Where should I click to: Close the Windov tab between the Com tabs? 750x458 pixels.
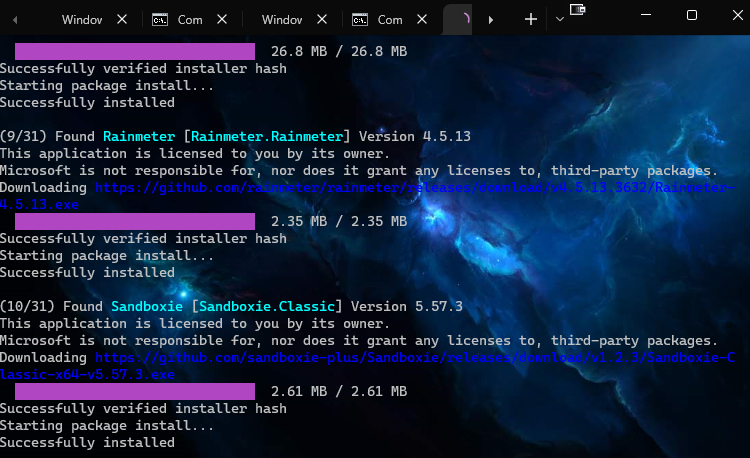coord(322,20)
